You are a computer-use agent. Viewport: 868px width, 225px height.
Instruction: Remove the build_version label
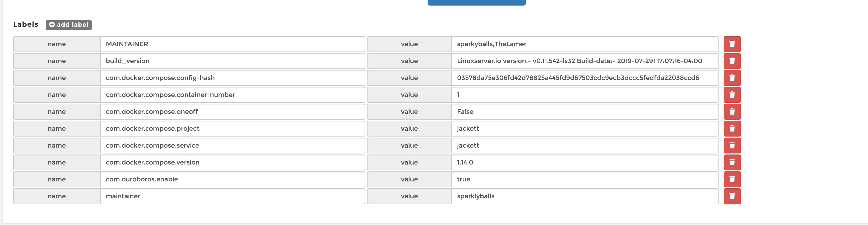pyautogui.click(x=732, y=61)
